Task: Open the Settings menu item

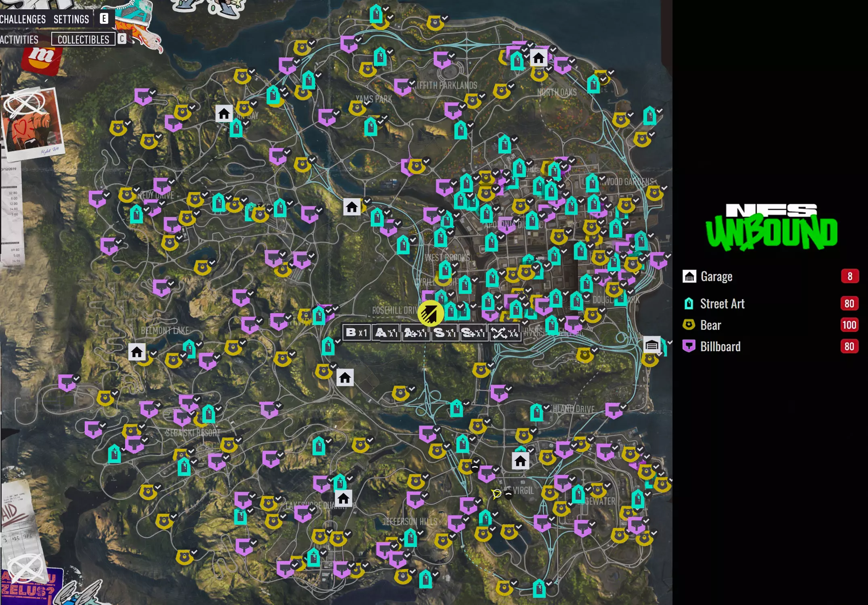Action: (71, 19)
